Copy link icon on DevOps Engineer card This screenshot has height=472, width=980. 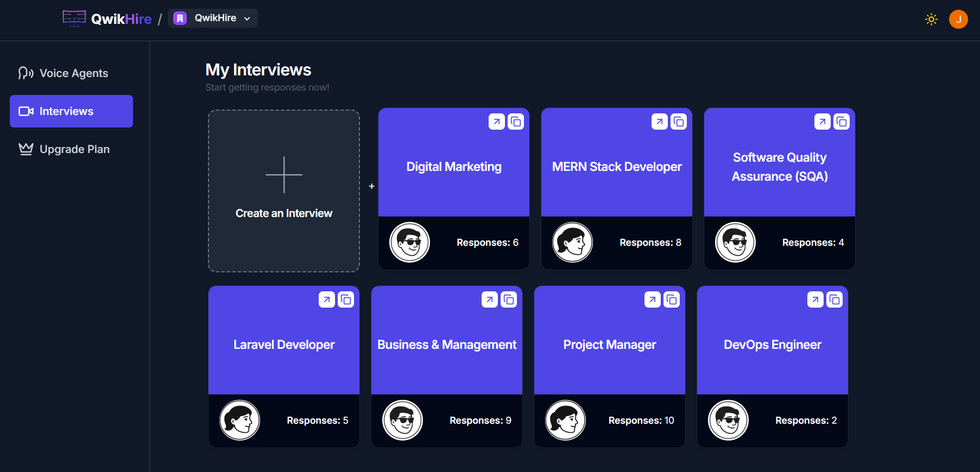coord(834,299)
